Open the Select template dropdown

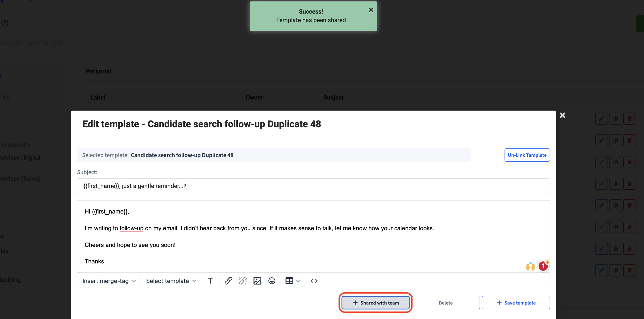pos(171,281)
